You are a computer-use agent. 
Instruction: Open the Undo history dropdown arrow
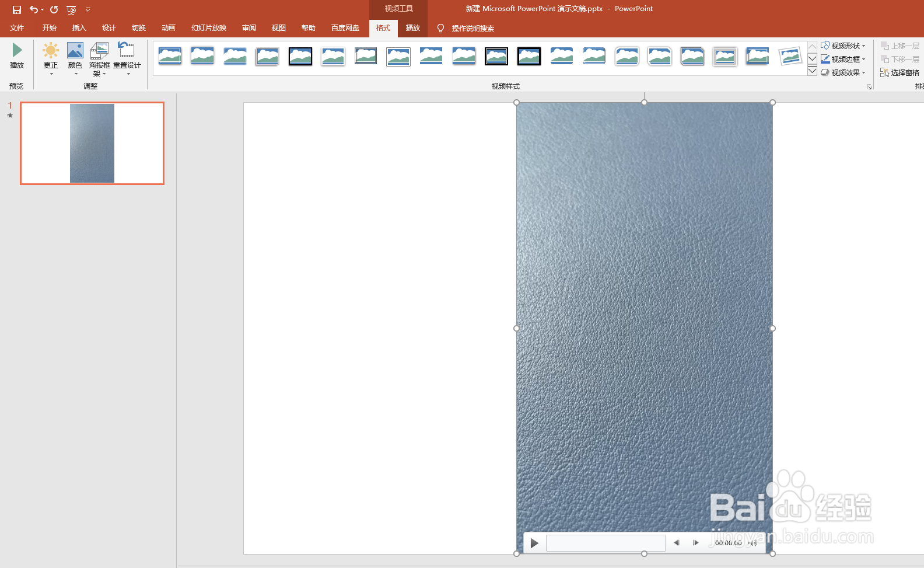[42, 10]
